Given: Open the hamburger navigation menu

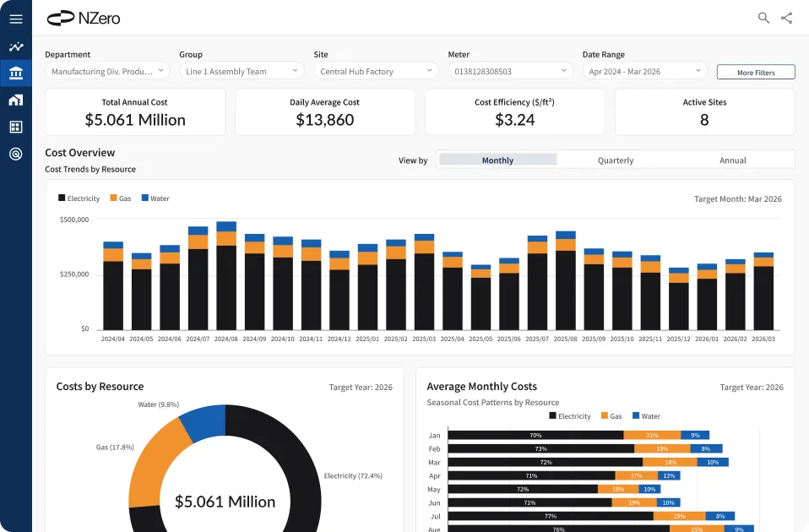Looking at the screenshot, I should [x=15, y=19].
